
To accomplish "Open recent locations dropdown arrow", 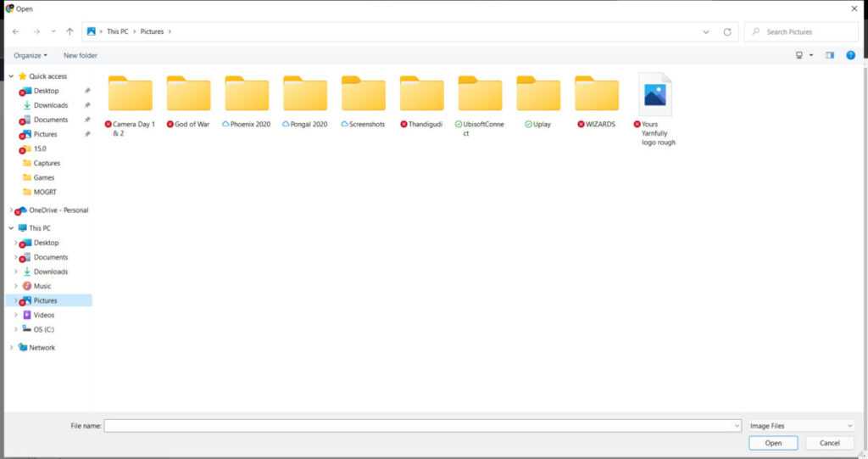I will (x=53, y=31).
